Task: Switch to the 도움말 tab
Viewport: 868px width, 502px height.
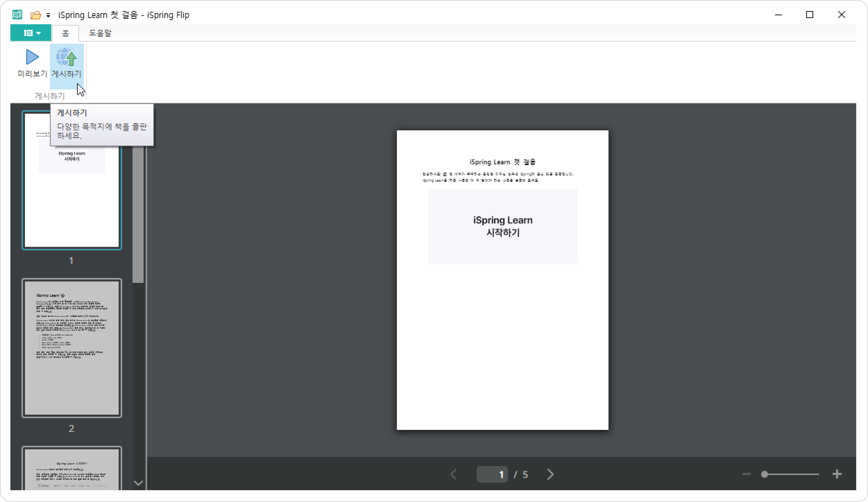Action: [x=100, y=33]
